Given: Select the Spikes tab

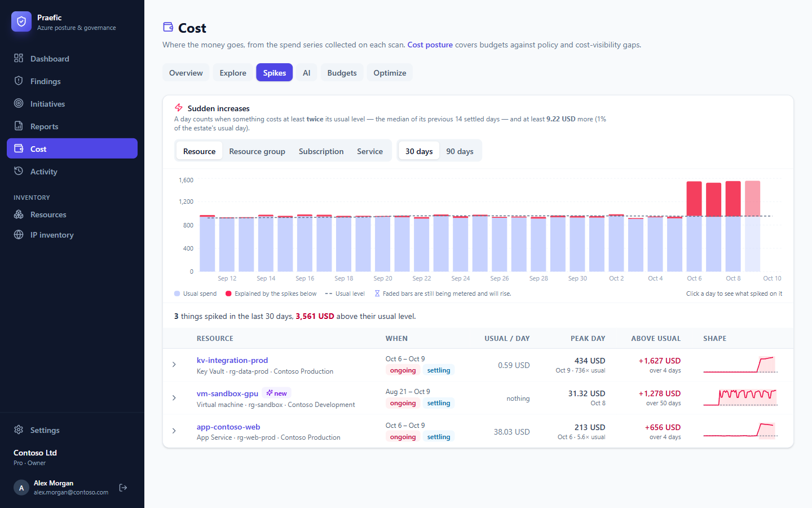Looking at the screenshot, I should pyautogui.click(x=275, y=73).
